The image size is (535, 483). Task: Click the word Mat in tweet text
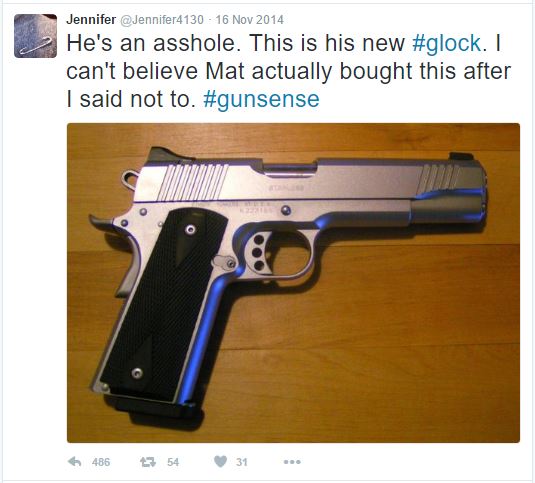(x=225, y=71)
